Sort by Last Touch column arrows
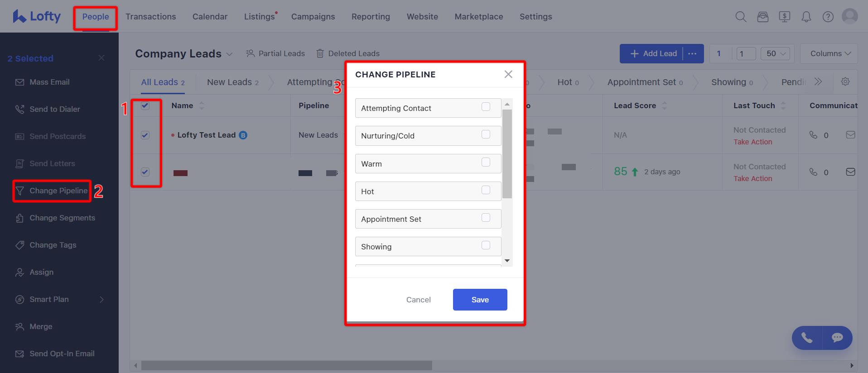 [x=783, y=105]
